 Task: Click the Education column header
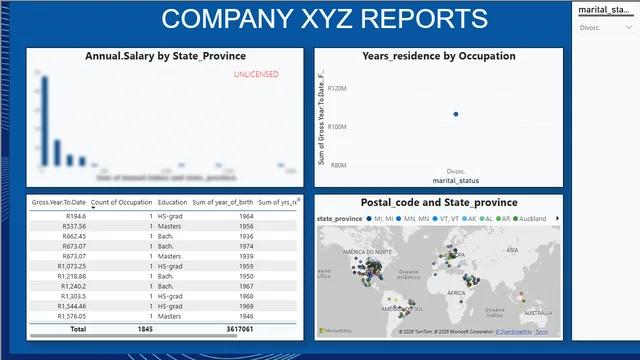pos(172,202)
